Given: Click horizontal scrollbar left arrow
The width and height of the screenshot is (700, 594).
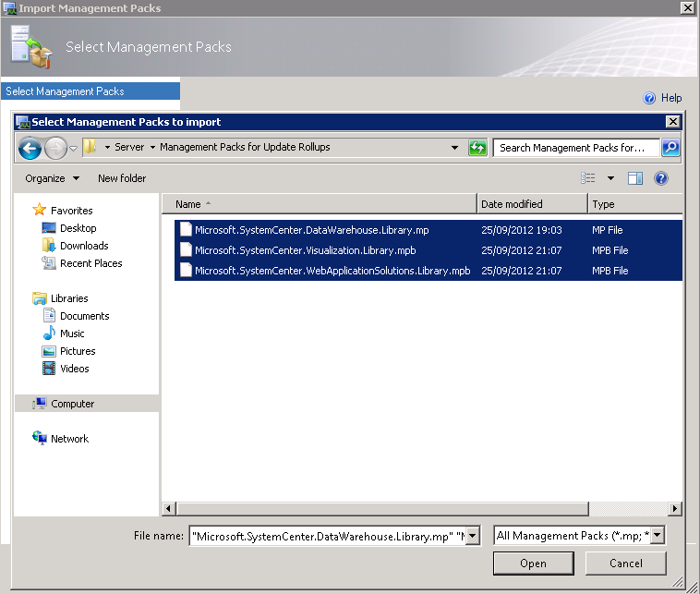Looking at the screenshot, I should 168,508.
